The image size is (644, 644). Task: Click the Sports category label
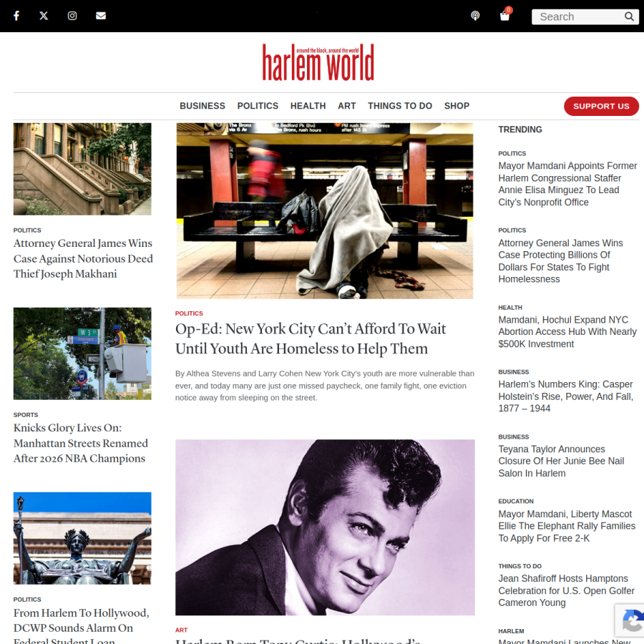[26, 415]
